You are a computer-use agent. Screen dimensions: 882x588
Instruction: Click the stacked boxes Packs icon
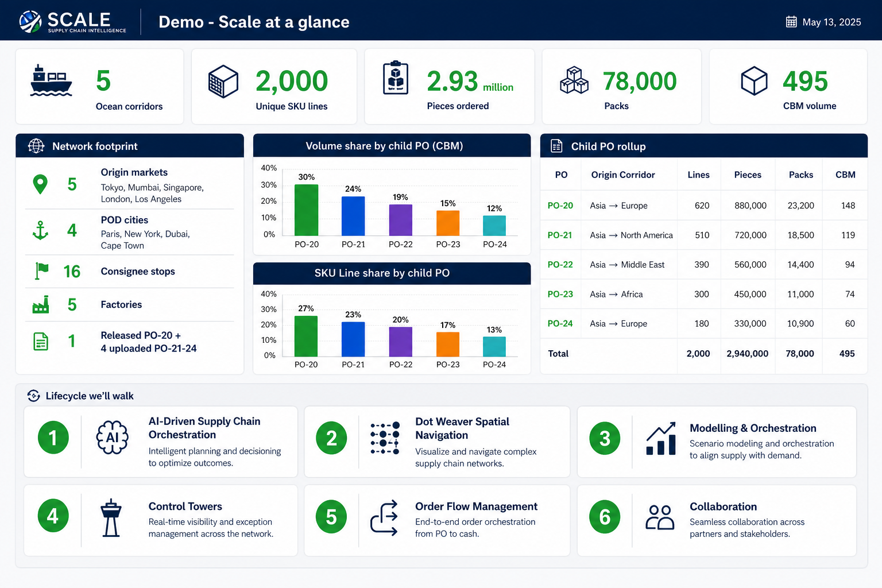point(574,80)
